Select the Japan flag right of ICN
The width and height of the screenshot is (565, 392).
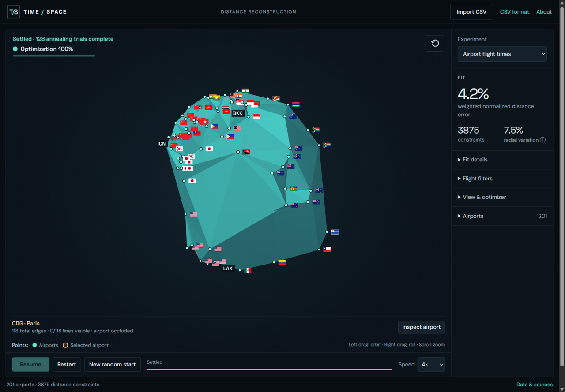(x=209, y=149)
